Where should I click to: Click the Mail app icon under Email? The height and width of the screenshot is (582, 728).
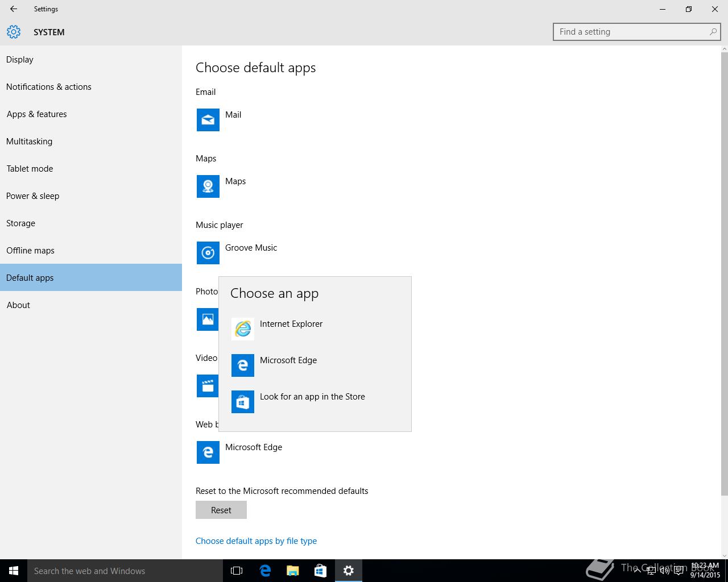(208, 120)
